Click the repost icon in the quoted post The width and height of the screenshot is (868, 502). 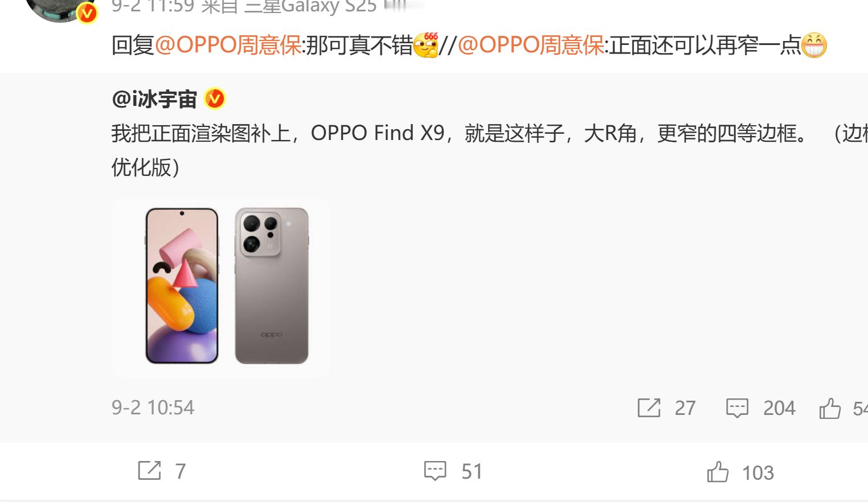pyautogui.click(x=649, y=408)
